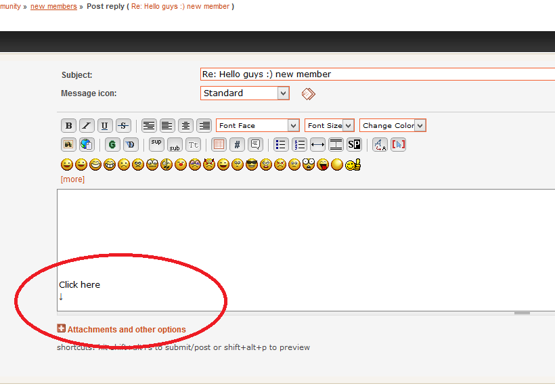This screenshot has height=392, width=555.
Task: Insert hyperlink with globe icon
Action: click(x=87, y=144)
